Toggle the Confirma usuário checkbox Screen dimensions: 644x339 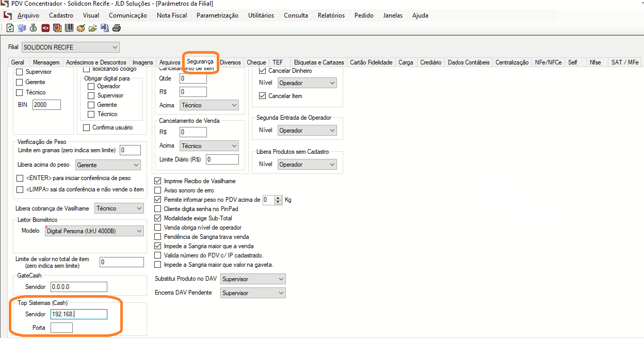87,127
